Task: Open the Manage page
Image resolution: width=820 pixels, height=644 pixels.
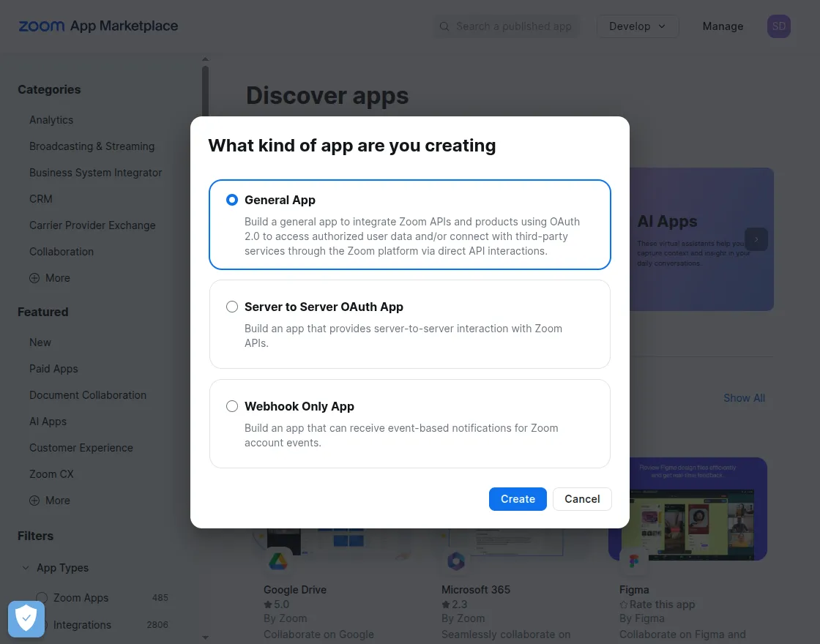Action: [x=723, y=26]
